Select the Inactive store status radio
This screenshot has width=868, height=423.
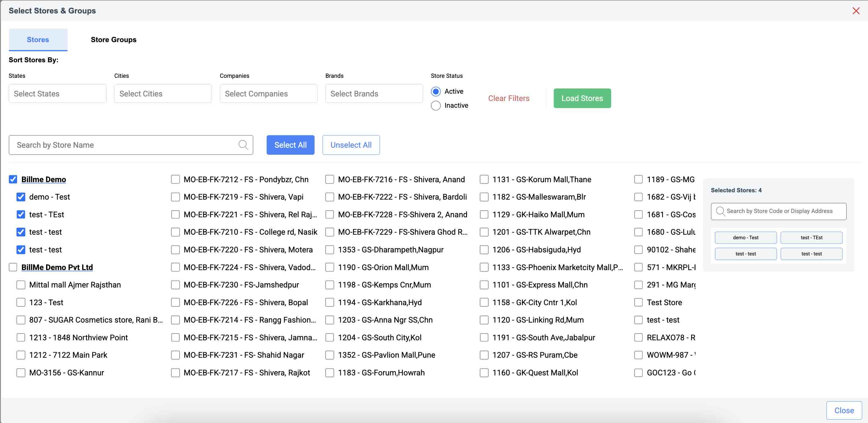point(436,106)
